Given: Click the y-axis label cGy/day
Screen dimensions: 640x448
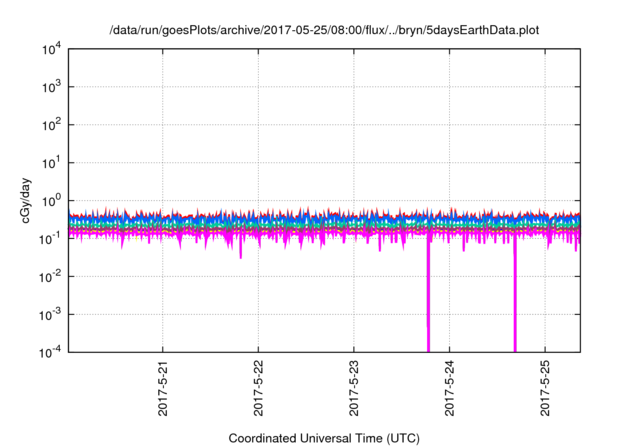Looking at the screenshot, I should point(25,200).
